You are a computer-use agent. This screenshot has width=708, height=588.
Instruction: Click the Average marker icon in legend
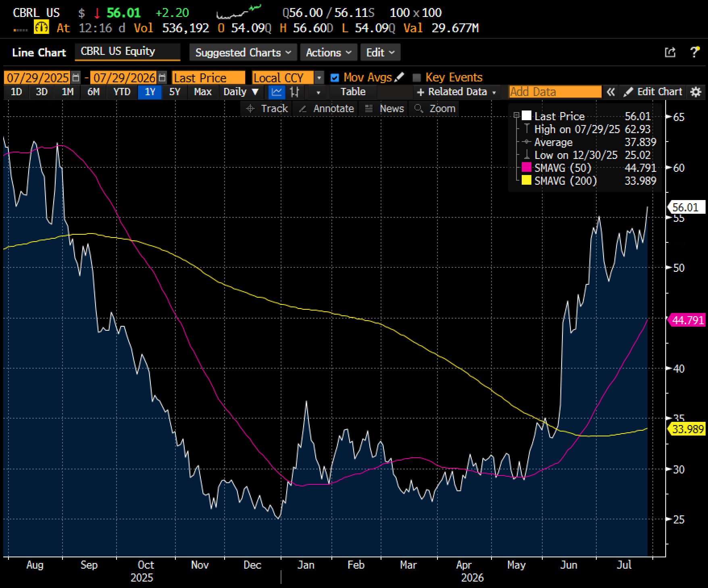527,142
